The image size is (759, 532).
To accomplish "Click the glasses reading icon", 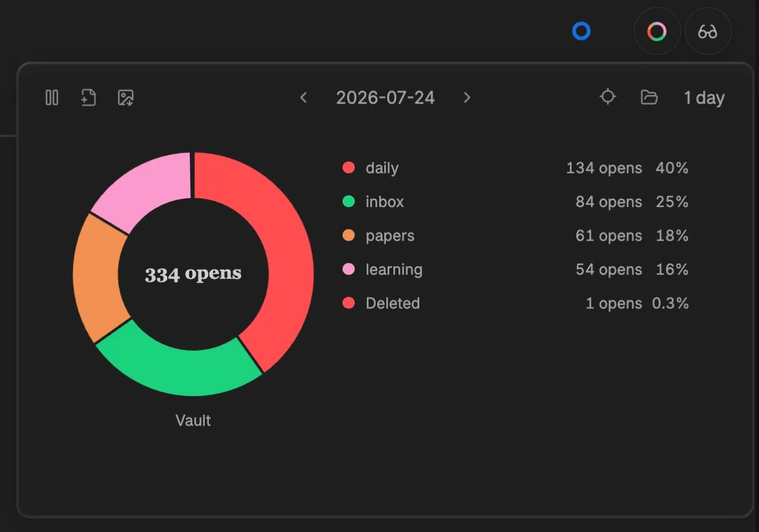I will [708, 31].
